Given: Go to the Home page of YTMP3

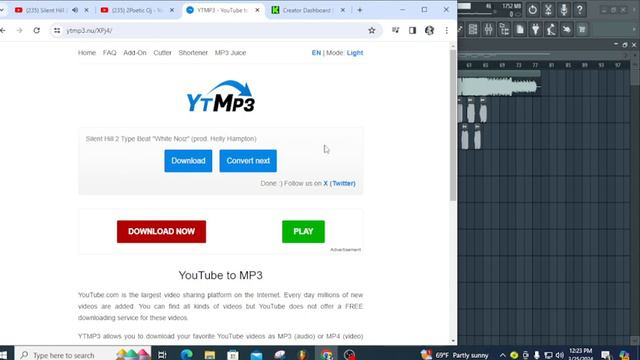Looking at the screenshot, I should tap(87, 53).
